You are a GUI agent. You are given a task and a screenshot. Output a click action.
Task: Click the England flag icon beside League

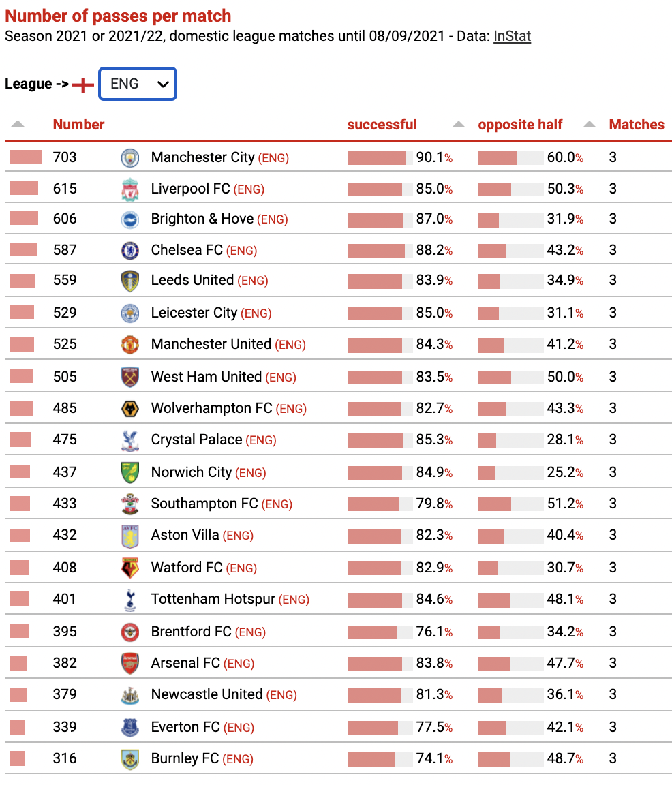point(83,84)
